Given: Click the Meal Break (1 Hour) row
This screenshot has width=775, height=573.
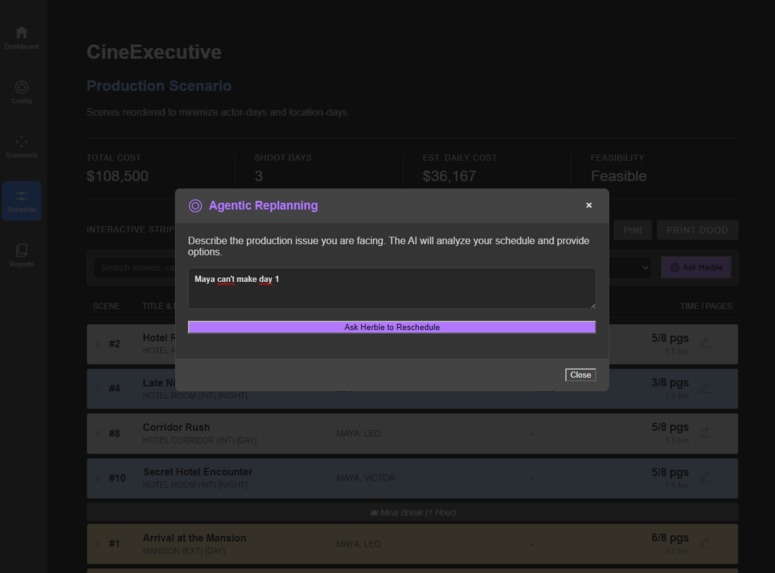Looking at the screenshot, I should (412, 513).
